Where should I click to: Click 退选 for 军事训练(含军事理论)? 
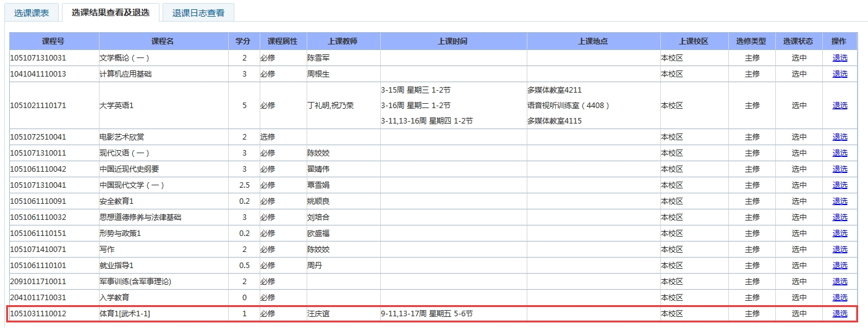[x=840, y=282]
